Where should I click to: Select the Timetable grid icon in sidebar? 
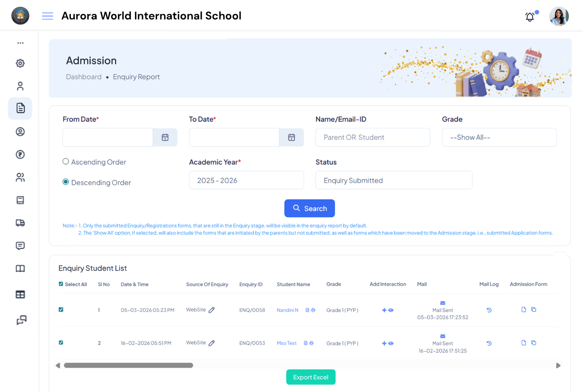pos(20,294)
